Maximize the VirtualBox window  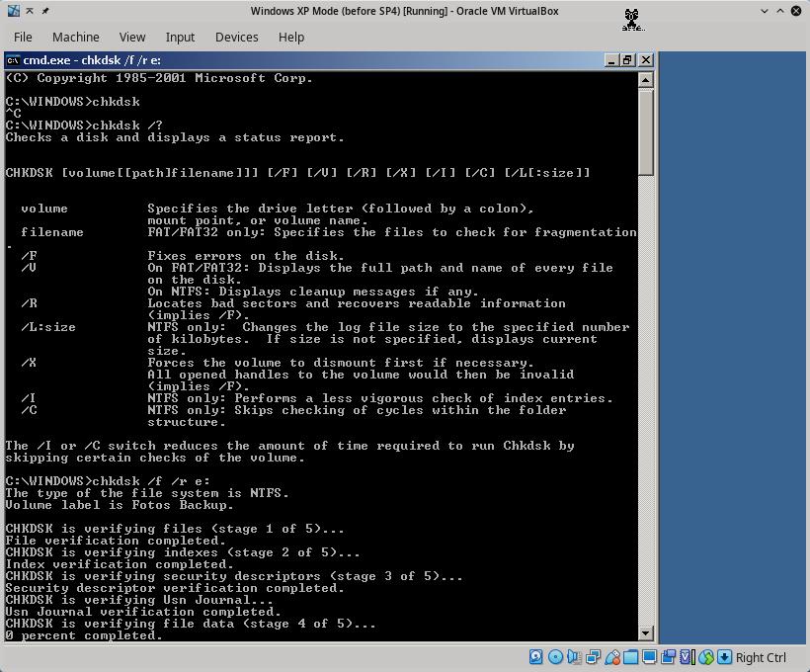click(x=780, y=11)
